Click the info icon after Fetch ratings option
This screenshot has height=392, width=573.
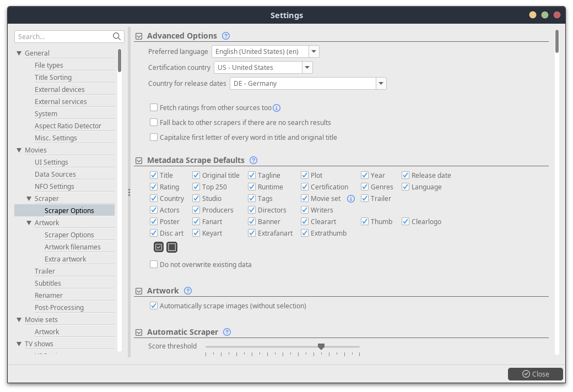pos(277,108)
